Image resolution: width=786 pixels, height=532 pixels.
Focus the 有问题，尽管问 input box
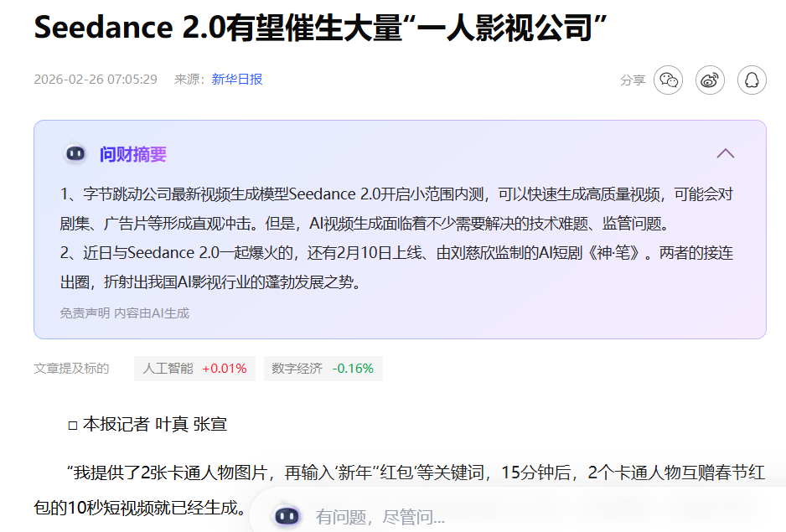[503, 516]
